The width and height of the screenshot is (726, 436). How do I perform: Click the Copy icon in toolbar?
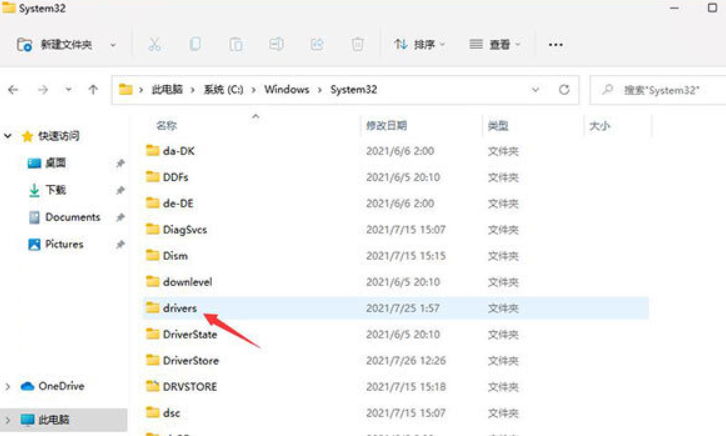[x=195, y=44]
